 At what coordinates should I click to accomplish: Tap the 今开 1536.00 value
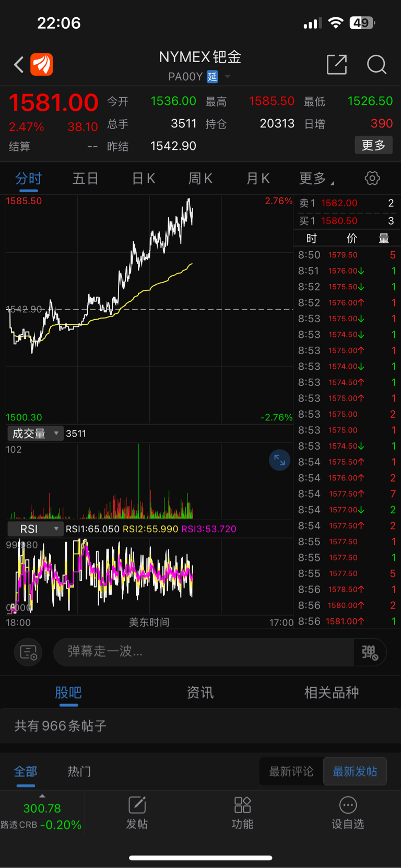click(x=173, y=101)
